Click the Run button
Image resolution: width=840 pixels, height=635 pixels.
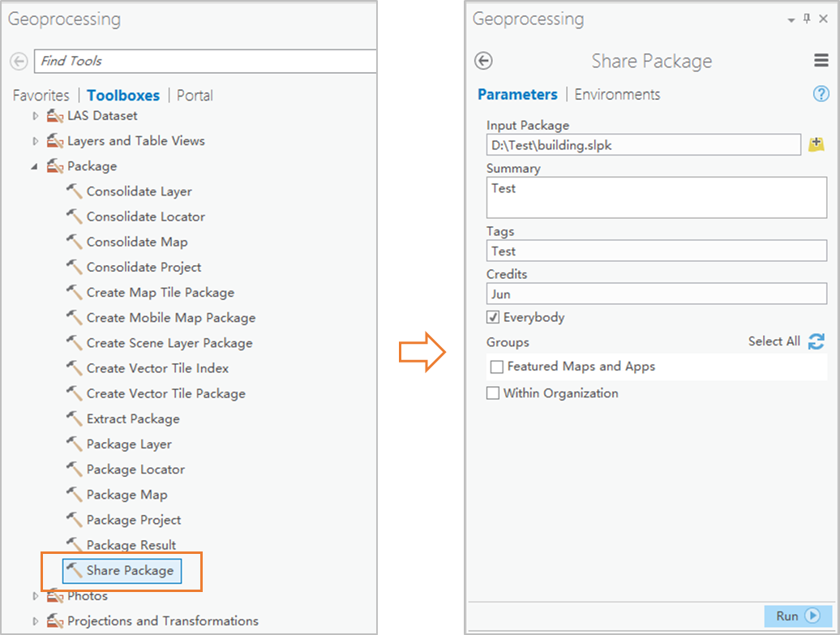tap(798, 616)
